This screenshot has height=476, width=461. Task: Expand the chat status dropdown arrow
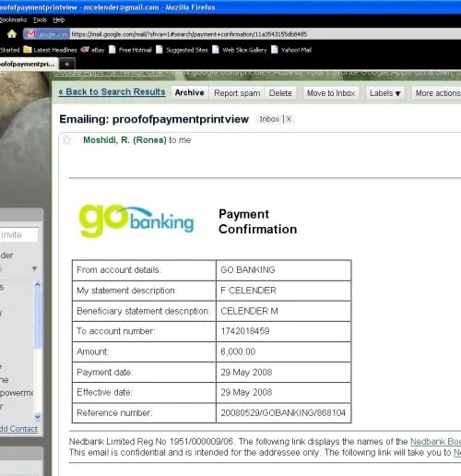click(x=34, y=268)
